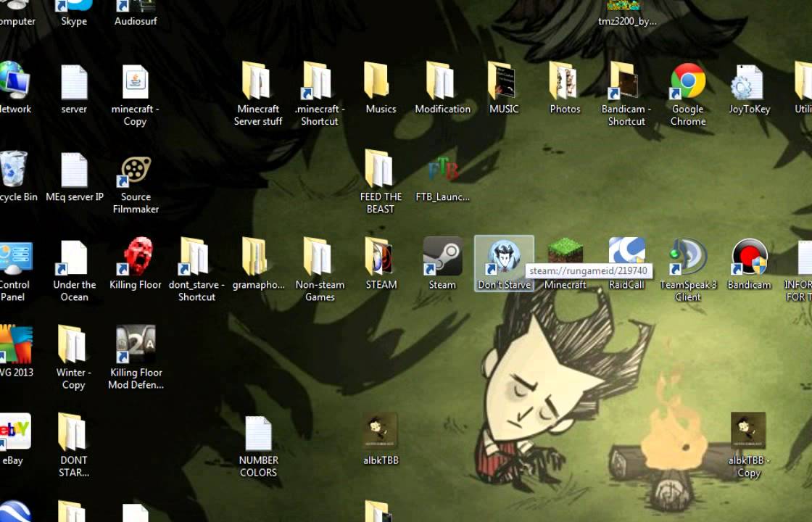Select the Non-steam Games folder
This screenshot has height=522, width=812.
tap(320, 269)
